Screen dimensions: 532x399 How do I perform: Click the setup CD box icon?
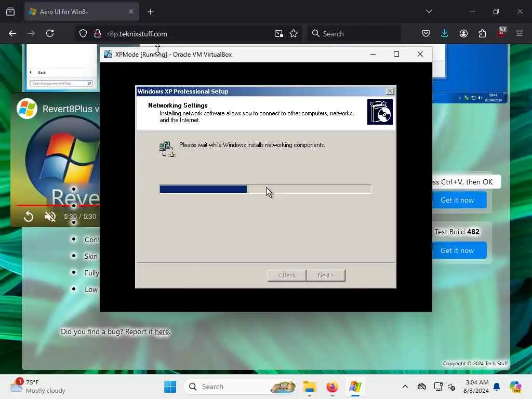coord(380,112)
